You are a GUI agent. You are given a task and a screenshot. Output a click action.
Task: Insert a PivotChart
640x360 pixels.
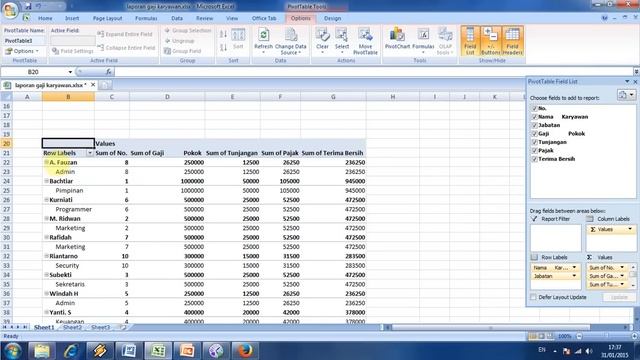397,40
